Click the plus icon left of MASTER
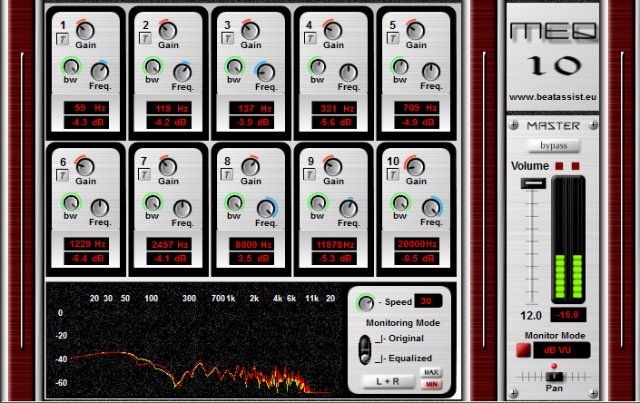This screenshot has width=640, height=403. pyautogui.click(x=514, y=125)
